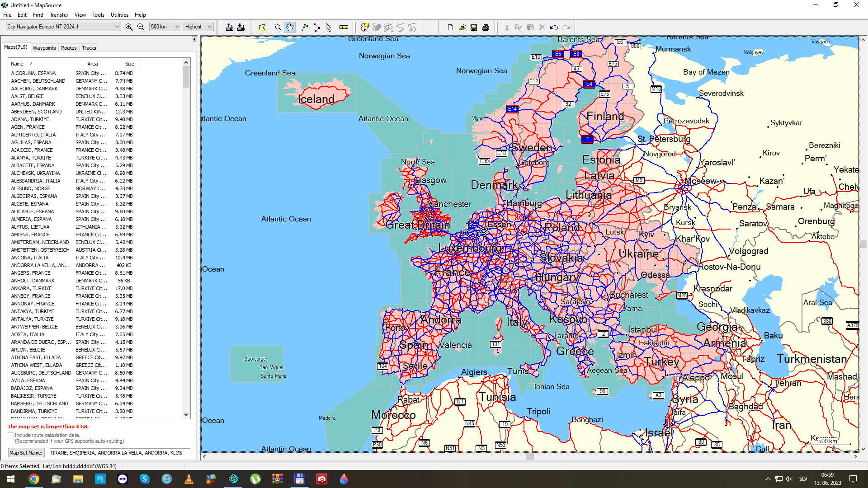This screenshot has height=488, width=868.
Task: Click the Delete X icon
Action: click(542, 27)
